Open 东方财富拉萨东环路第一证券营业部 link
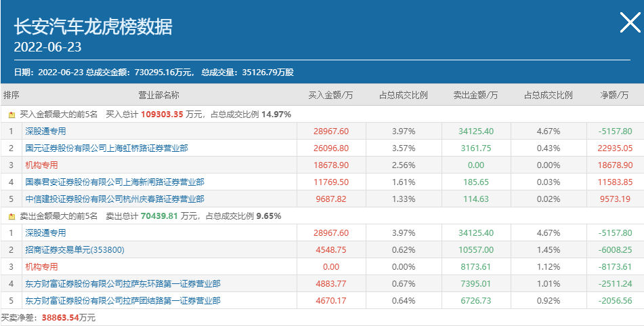The width and height of the screenshot is (644, 326). click(x=123, y=284)
